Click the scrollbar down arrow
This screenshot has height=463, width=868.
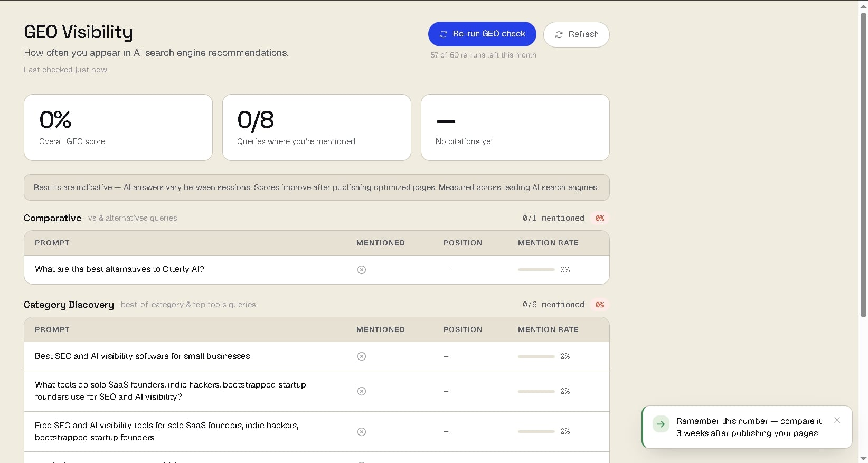pyautogui.click(x=863, y=458)
